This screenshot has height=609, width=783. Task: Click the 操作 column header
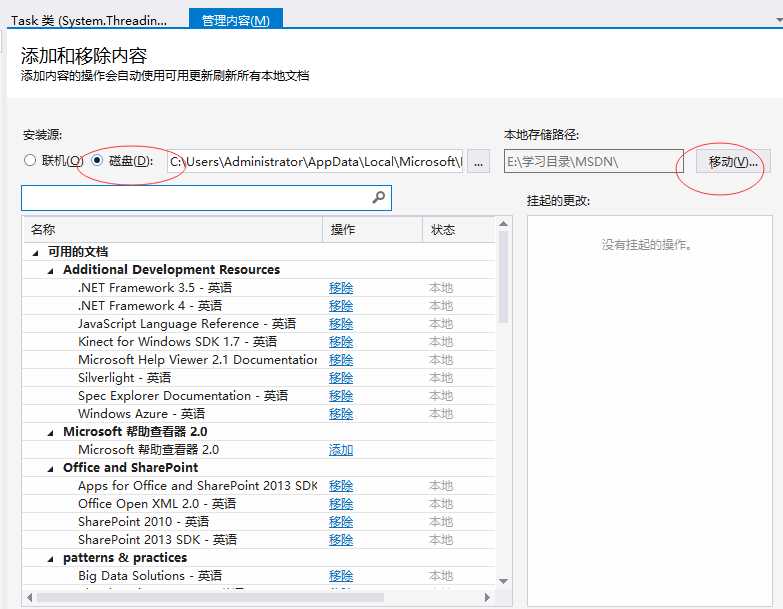pyautogui.click(x=373, y=230)
